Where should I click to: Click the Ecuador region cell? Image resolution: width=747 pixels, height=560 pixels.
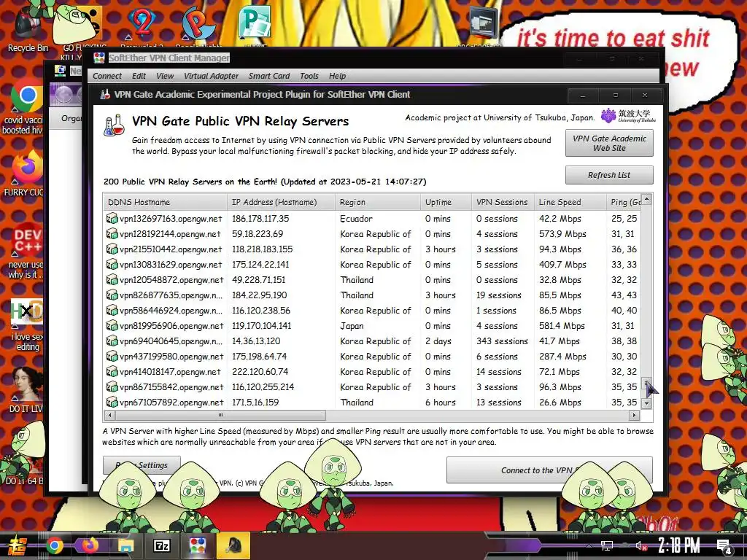(356, 219)
